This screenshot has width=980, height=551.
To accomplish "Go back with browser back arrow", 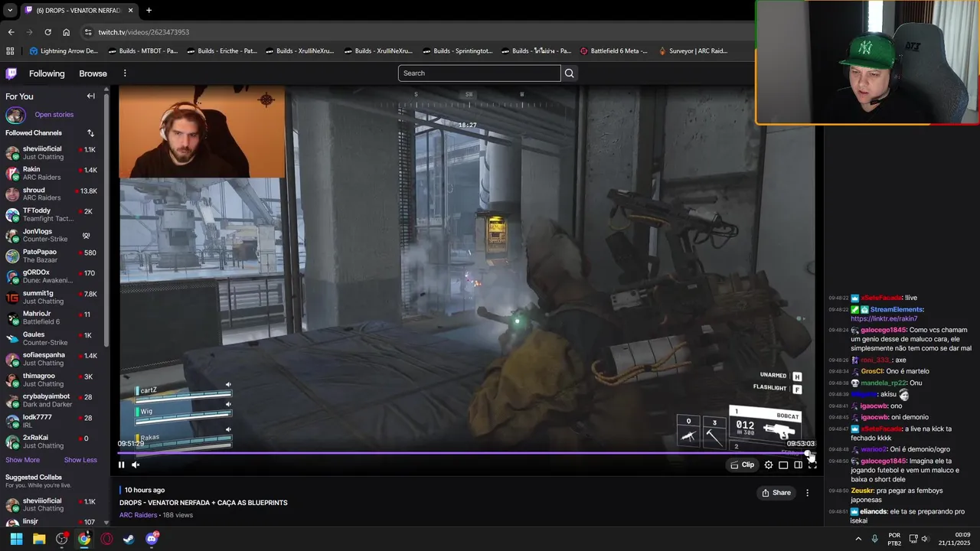I will click(x=11, y=32).
